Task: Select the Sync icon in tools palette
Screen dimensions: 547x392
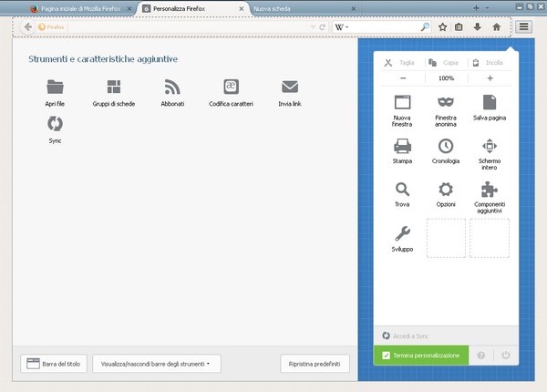Action: pos(55,124)
